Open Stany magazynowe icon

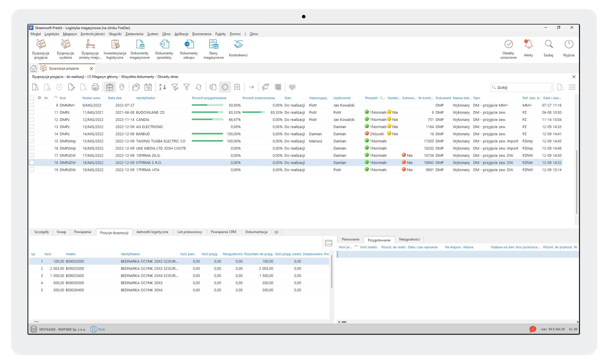pyautogui.click(x=213, y=49)
